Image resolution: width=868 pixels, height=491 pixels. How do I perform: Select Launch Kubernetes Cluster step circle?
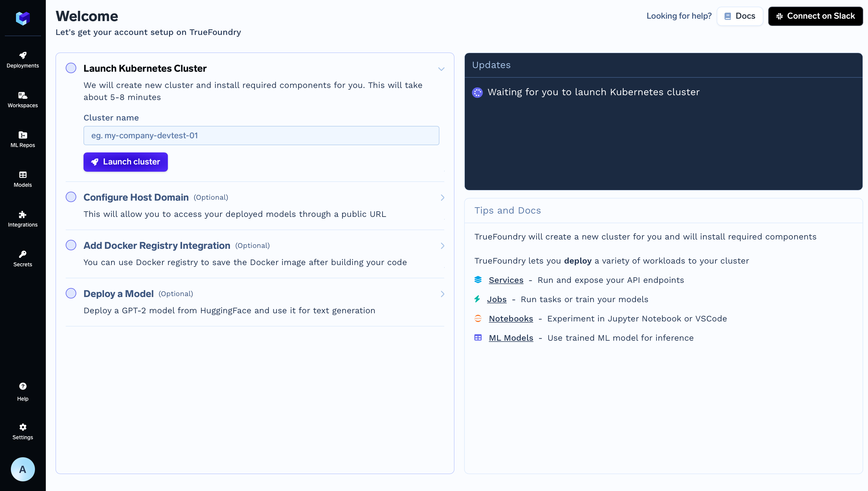pos(71,68)
